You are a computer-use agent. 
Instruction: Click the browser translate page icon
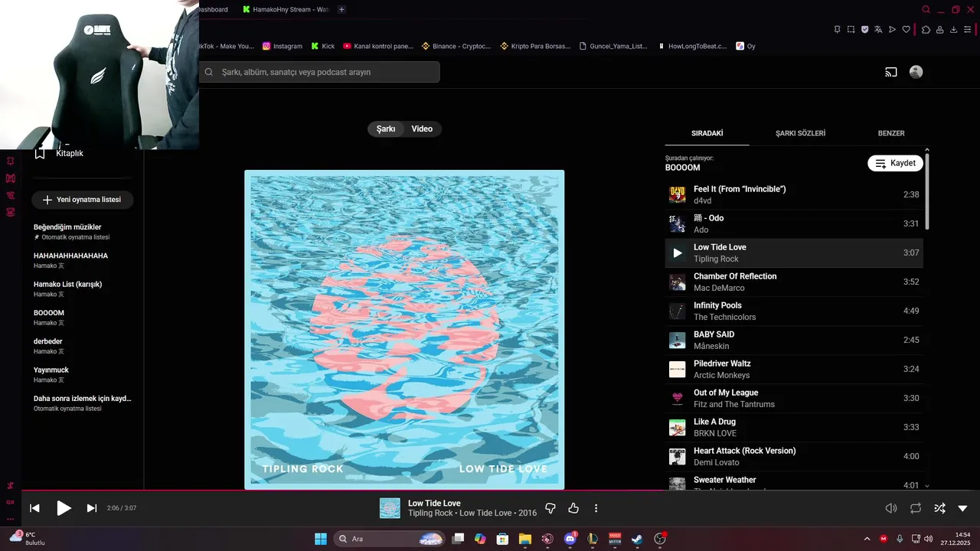(x=878, y=29)
